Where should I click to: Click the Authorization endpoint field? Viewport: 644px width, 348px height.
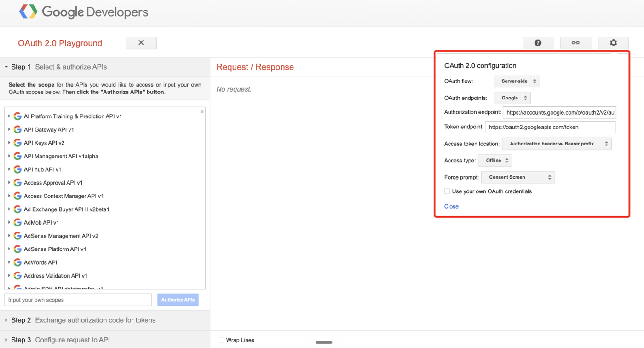(559, 112)
